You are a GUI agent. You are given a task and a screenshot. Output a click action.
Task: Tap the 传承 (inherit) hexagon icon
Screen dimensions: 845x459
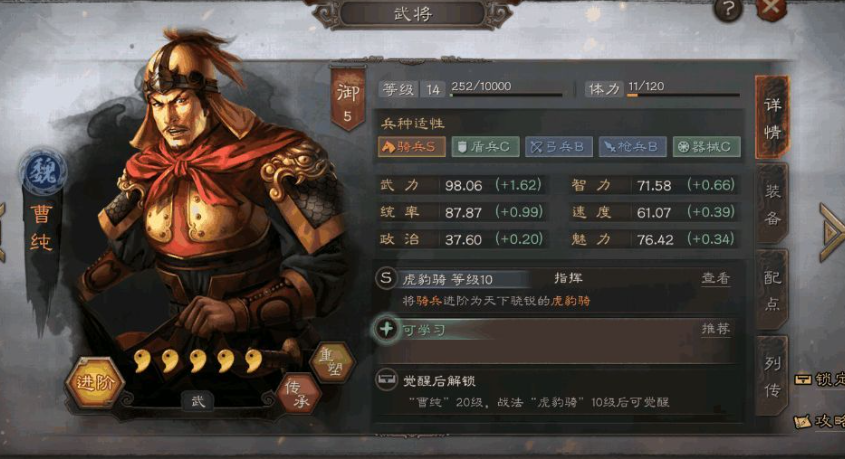(300, 394)
